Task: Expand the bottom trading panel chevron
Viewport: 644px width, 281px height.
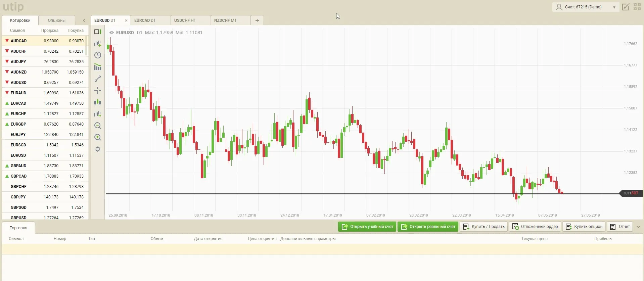Action: (638, 227)
